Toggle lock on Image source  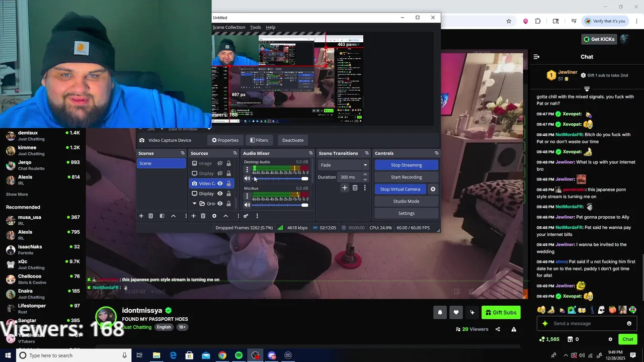point(228,163)
